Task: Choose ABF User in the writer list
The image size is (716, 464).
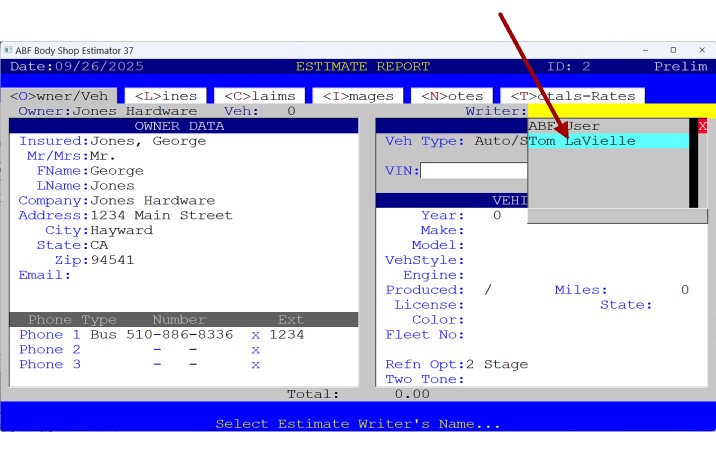Action: point(564,126)
